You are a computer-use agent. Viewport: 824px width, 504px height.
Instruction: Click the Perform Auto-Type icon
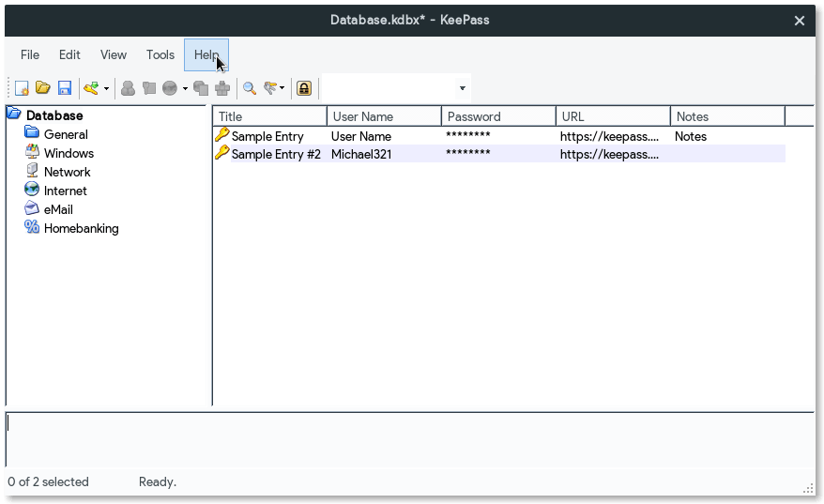point(222,88)
